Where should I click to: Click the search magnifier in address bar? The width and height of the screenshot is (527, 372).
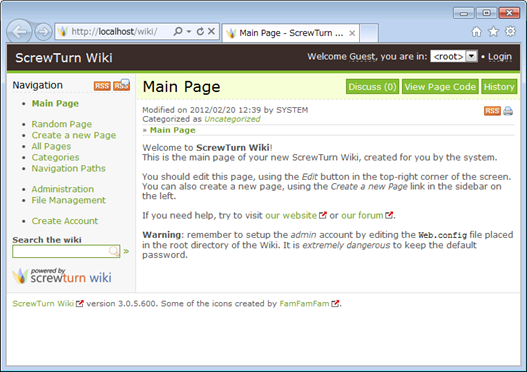(178, 31)
